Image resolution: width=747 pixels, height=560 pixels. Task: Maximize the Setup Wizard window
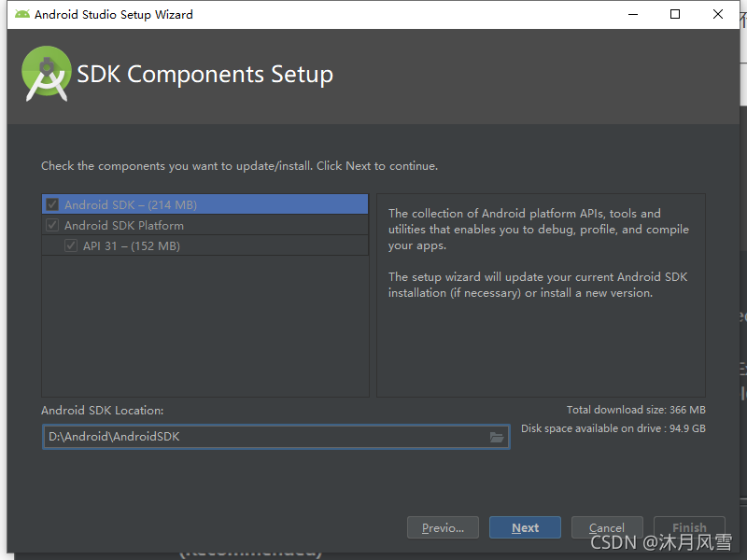[675, 14]
